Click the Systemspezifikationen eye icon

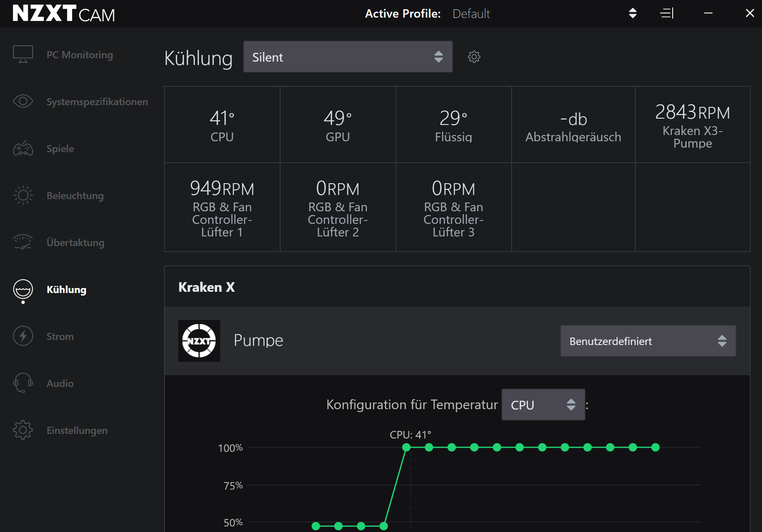point(23,101)
